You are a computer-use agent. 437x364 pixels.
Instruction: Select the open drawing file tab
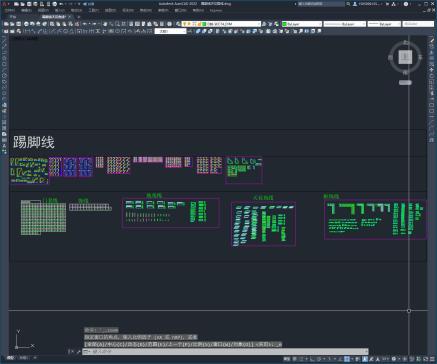53,17
